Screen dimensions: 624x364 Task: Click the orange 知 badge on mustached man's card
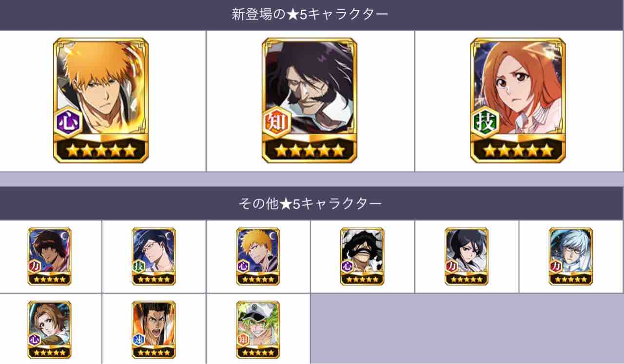[276, 121]
